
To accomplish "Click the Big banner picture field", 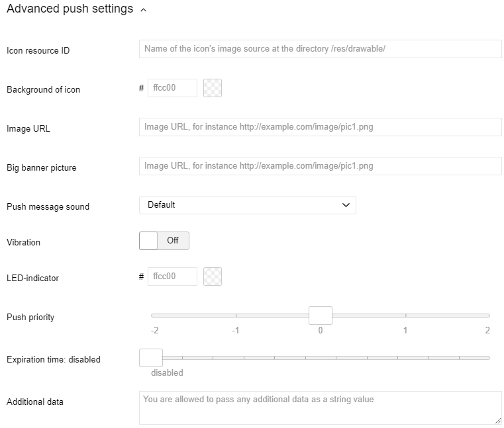I will coord(320,166).
